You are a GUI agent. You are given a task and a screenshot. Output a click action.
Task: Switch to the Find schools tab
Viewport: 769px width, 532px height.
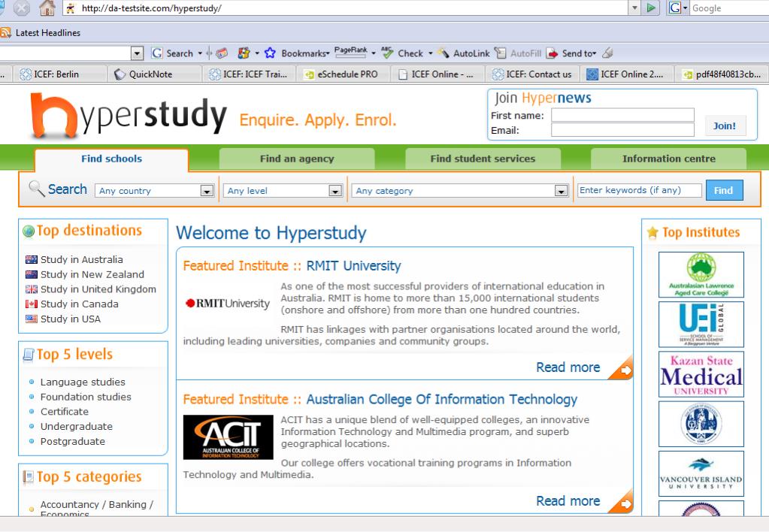tap(111, 159)
